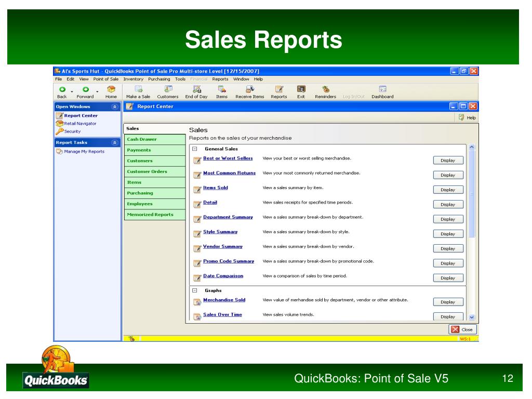The image size is (532, 399).
Task: Collapse the General Sales section
Action: coord(195,149)
